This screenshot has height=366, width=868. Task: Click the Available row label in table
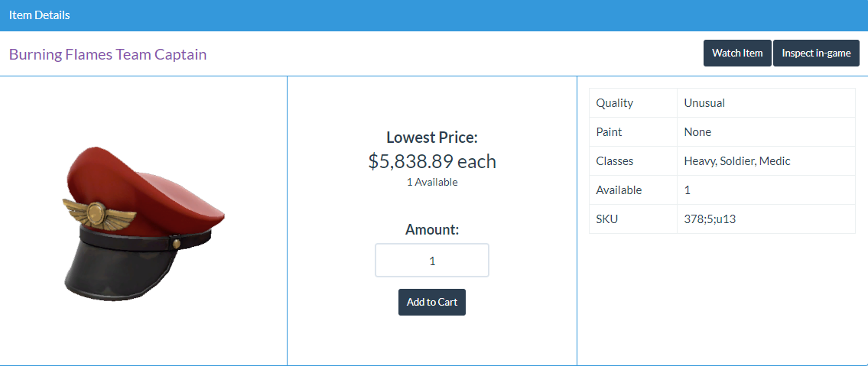click(x=619, y=190)
